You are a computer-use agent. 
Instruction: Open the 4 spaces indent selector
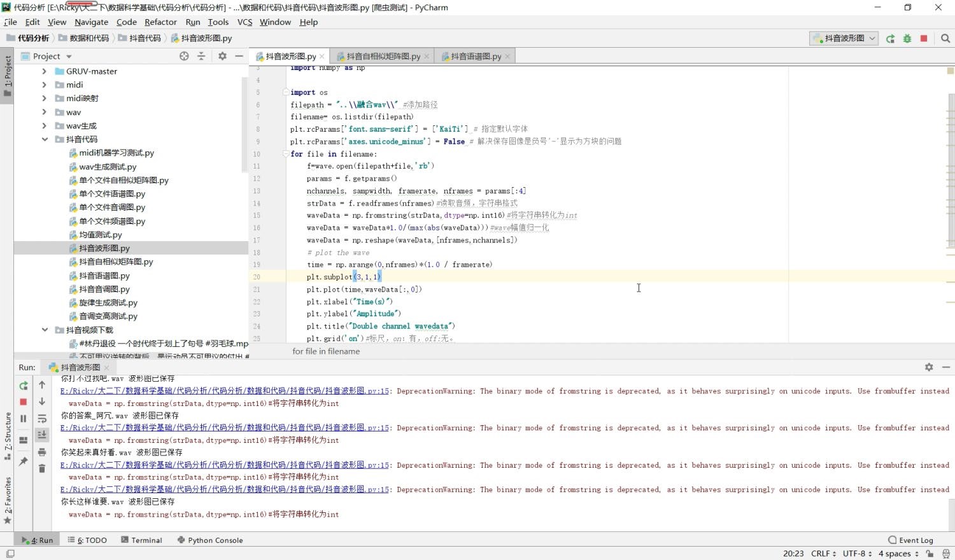898,554
